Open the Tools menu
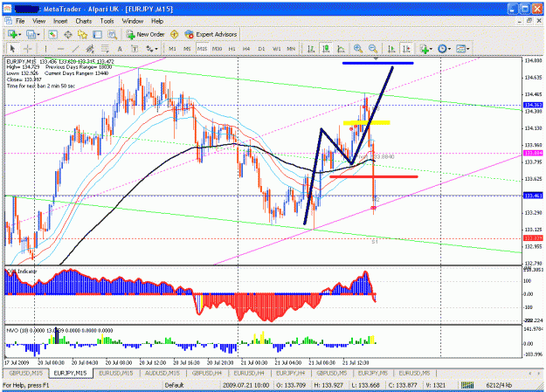 tap(107, 21)
